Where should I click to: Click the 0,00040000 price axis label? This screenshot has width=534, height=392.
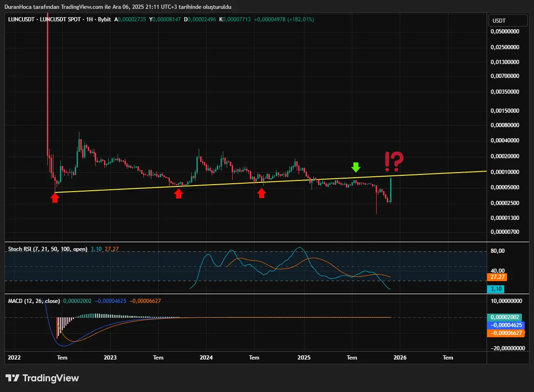tap(505, 140)
